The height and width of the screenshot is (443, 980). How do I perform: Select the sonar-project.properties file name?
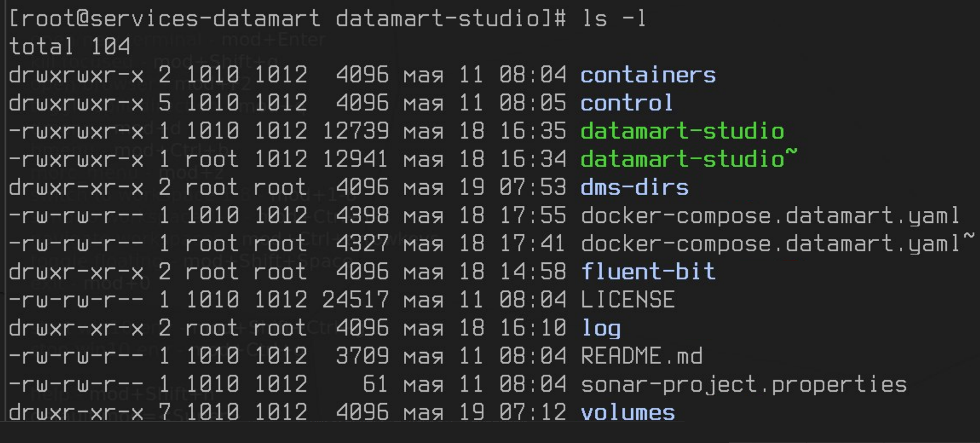pos(743,384)
